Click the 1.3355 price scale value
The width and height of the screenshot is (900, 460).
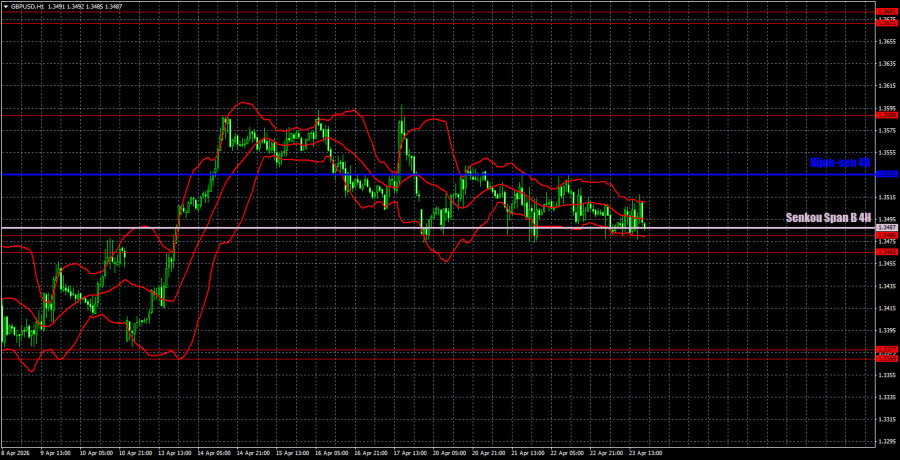[887, 375]
